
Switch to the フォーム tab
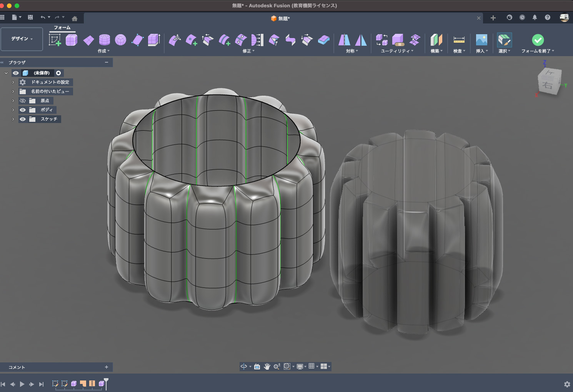[x=62, y=28]
